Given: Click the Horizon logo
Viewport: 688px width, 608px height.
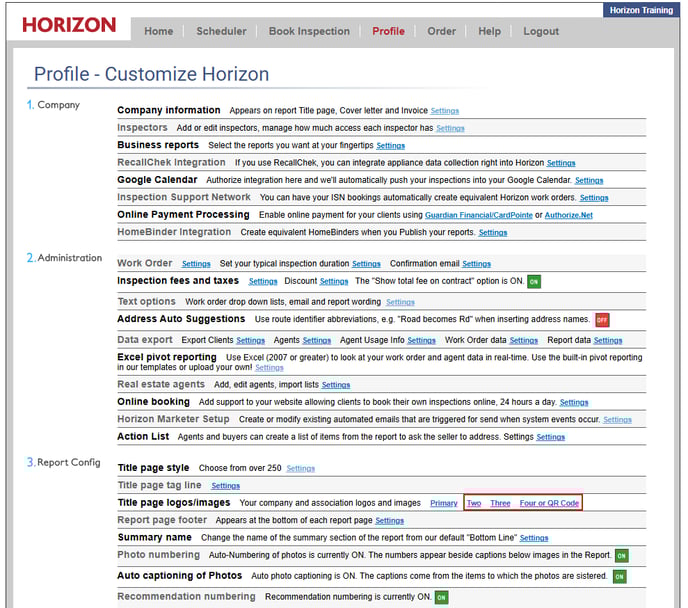Looking at the screenshot, I should [69, 25].
